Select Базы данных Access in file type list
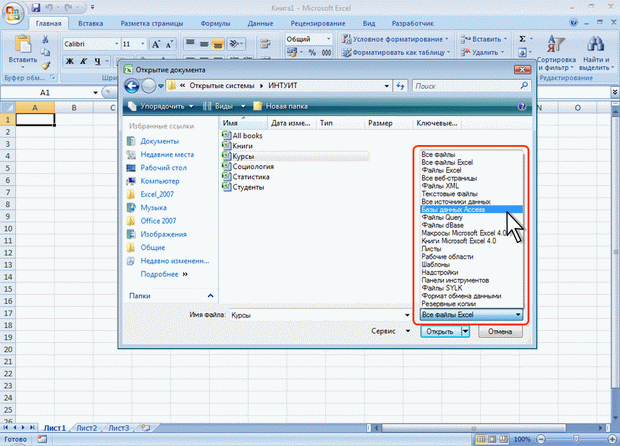Viewport: 620px width, 446px height. point(471,210)
